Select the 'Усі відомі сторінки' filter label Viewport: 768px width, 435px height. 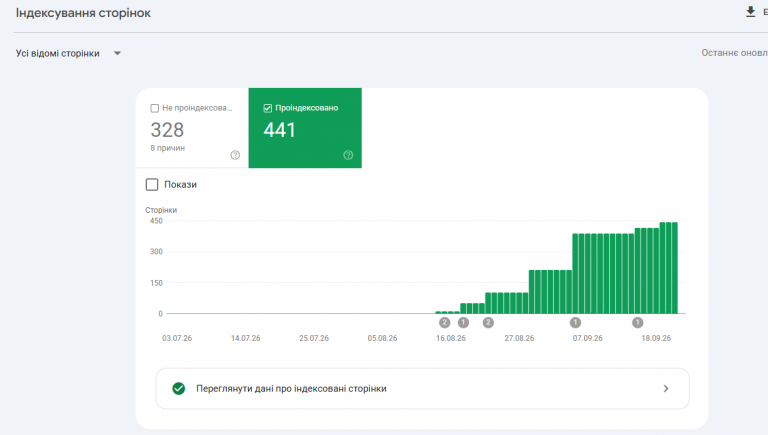pyautogui.click(x=57, y=53)
